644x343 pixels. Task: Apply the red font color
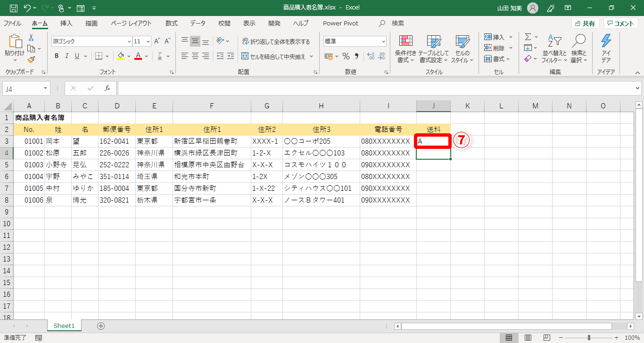[138, 56]
